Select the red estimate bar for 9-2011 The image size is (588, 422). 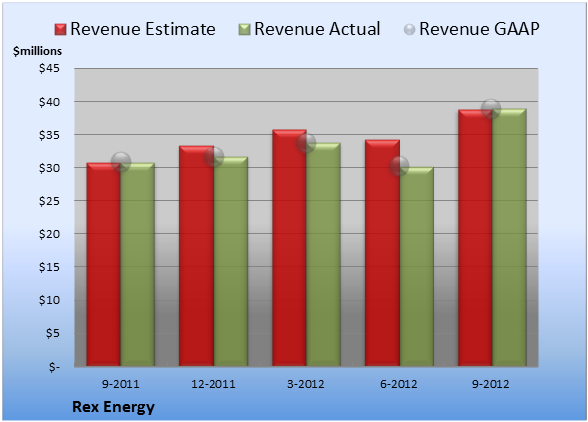point(104,264)
